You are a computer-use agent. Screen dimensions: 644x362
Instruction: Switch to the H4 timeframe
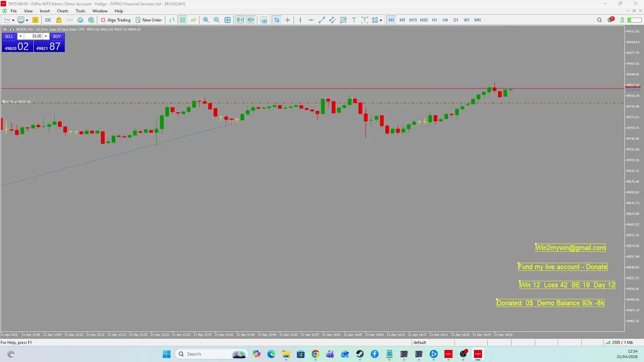click(x=445, y=20)
